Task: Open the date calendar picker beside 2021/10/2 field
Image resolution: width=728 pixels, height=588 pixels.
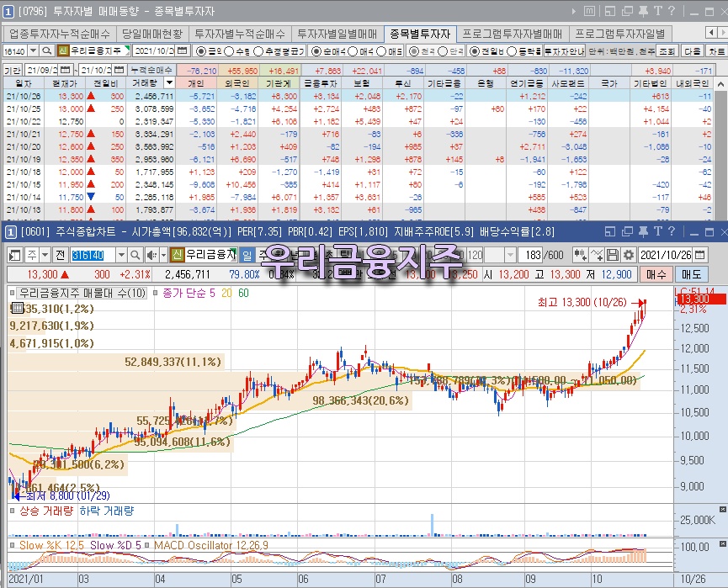Action: (x=183, y=50)
